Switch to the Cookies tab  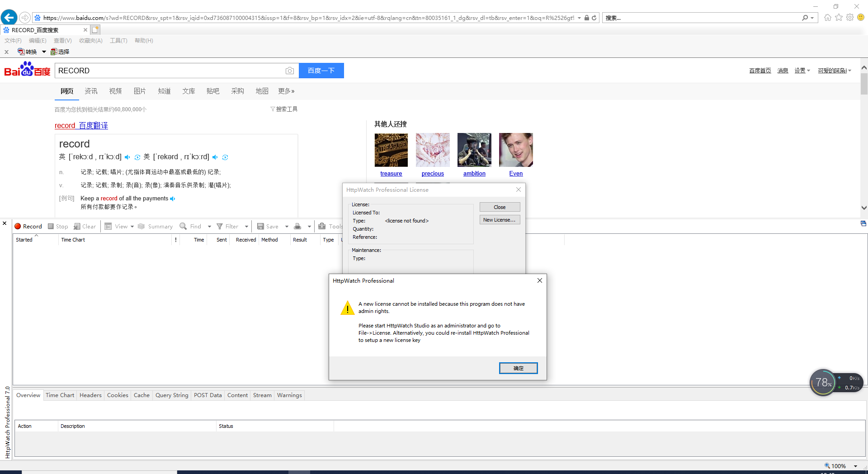pos(118,395)
